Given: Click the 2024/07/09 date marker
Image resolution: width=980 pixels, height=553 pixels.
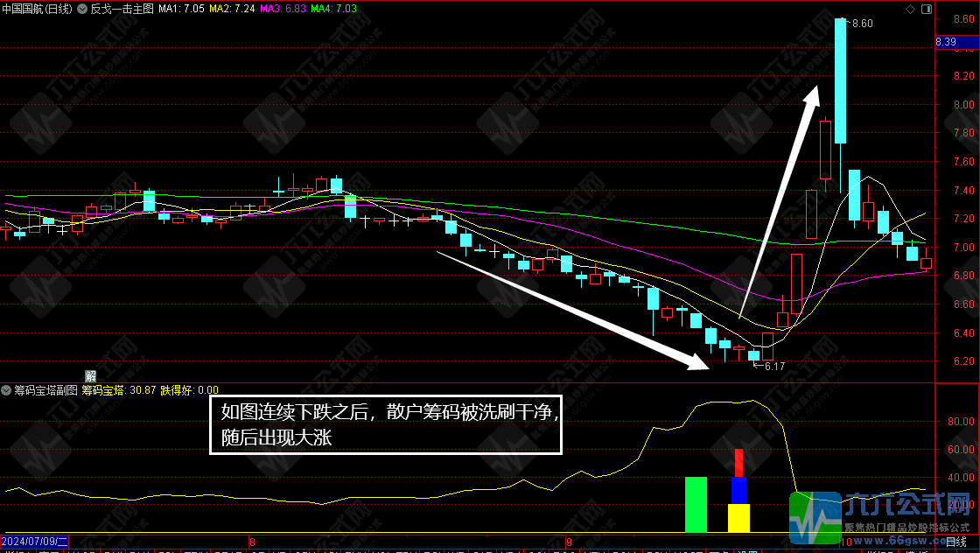Looking at the screenshot, I should pos(40,542).
